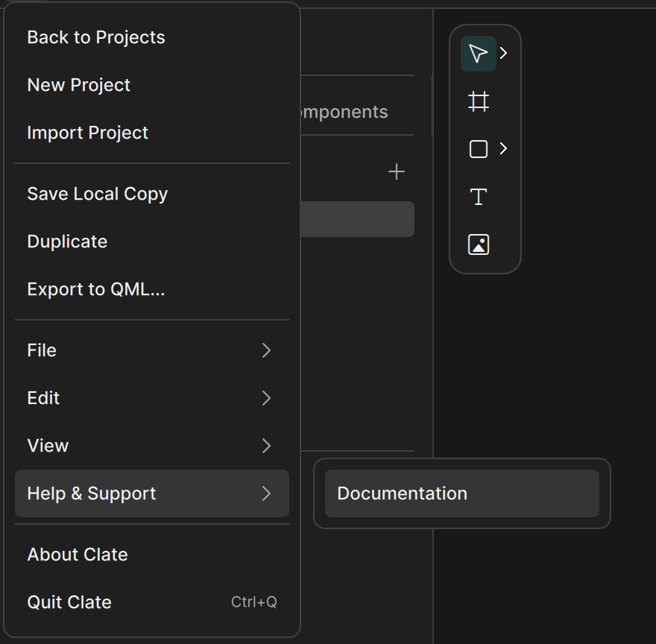Open the Edit submenu

(152, 398)
